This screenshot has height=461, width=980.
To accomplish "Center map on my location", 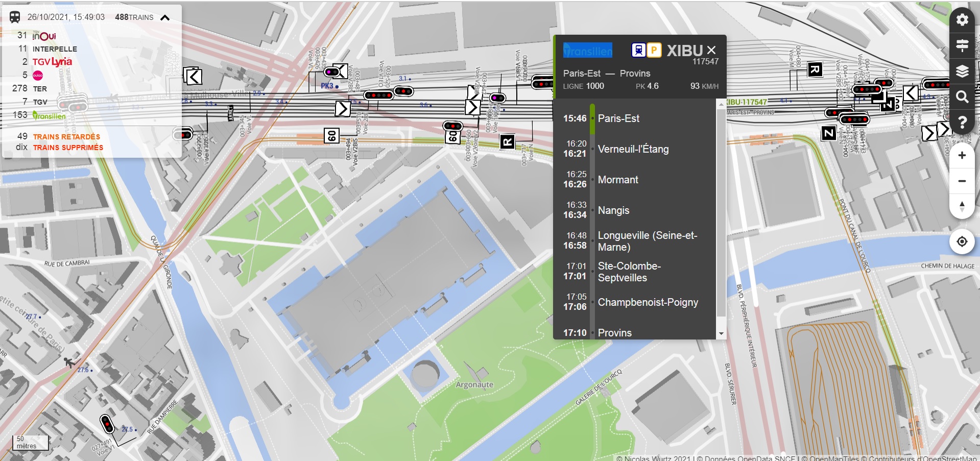I will 962,241.
